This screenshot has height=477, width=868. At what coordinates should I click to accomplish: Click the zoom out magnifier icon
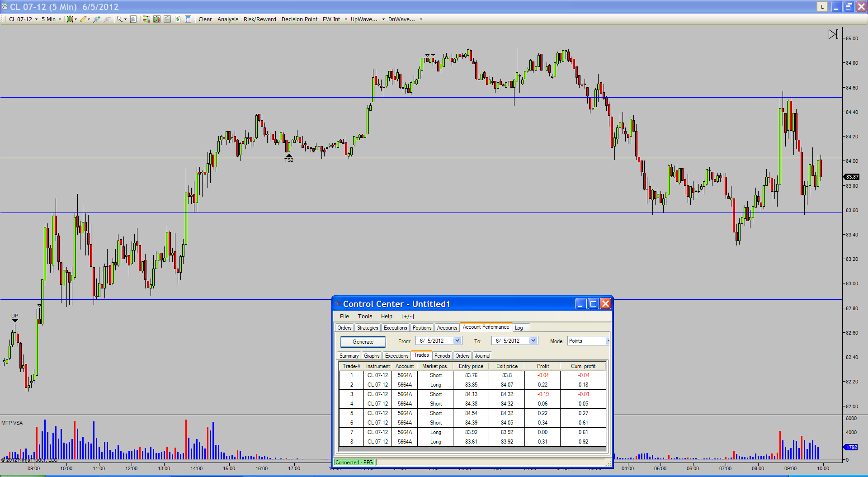pyautogui.click(x=107, y=19)
